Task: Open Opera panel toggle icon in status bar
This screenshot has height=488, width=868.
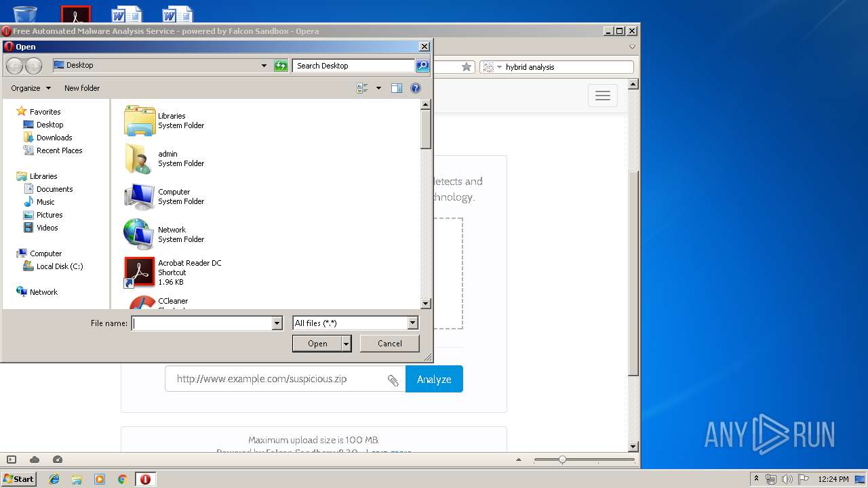Action: click(12, 460)
